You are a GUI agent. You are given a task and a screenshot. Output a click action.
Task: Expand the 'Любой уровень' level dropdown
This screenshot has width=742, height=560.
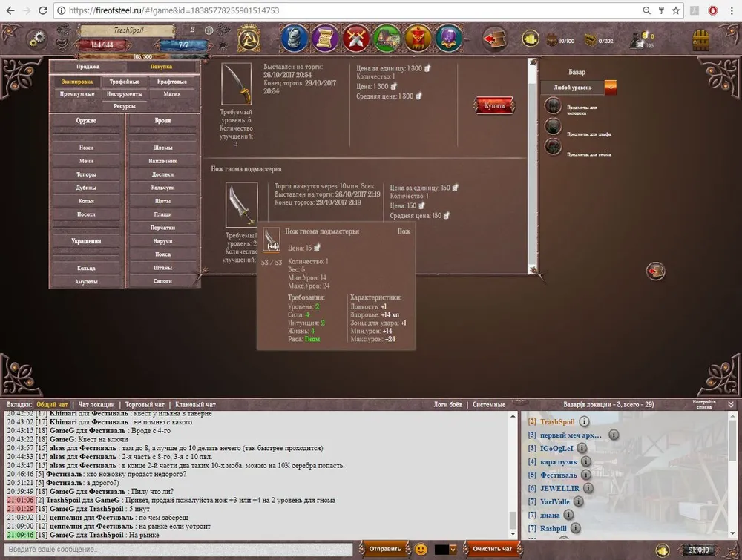(610, 88)
